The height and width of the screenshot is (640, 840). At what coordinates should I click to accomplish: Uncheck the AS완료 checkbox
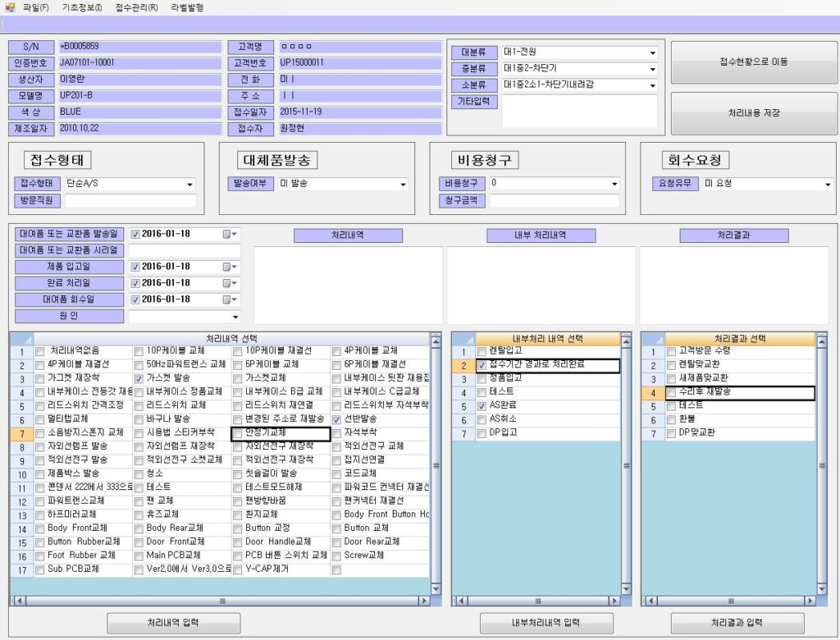point(482,406)
